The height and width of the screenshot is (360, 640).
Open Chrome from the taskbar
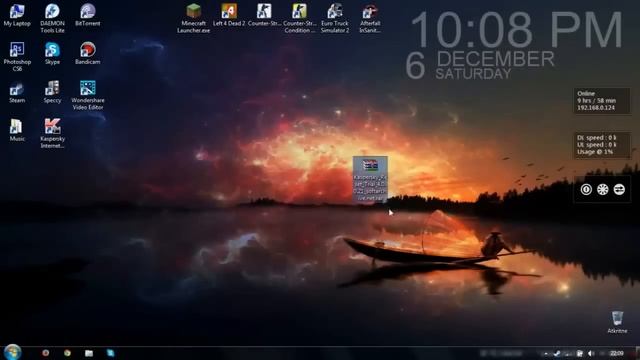(67, 353)
